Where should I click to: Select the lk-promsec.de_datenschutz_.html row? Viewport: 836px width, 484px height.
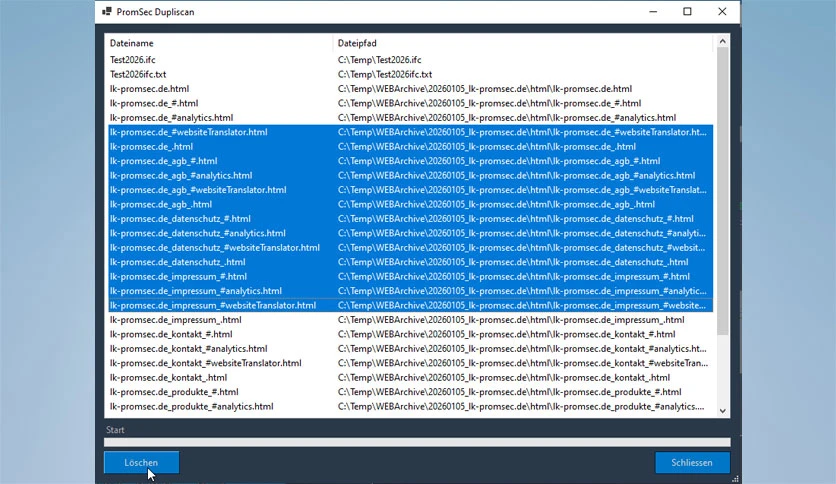pyautogui.click(x=411, y=262)
